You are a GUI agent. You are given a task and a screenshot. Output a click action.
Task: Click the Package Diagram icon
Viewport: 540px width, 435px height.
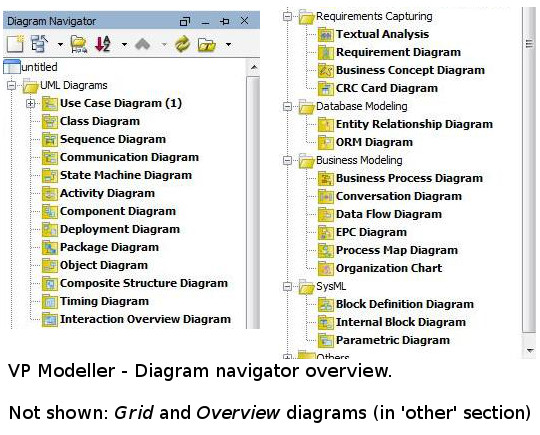[x=50, y=247]
